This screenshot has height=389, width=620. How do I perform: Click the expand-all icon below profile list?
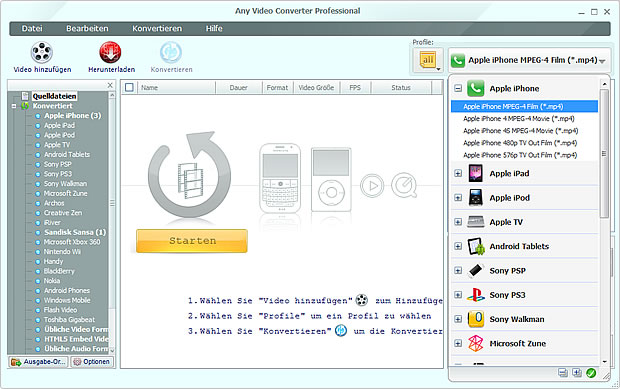(577, 372)
